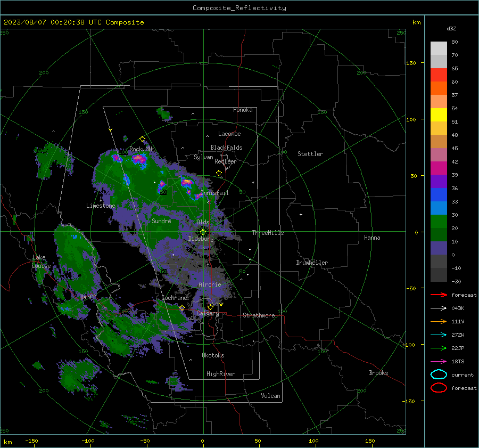Screen dimensions: 479x448
Task: Click the HighRiver label
Action: 221,374
